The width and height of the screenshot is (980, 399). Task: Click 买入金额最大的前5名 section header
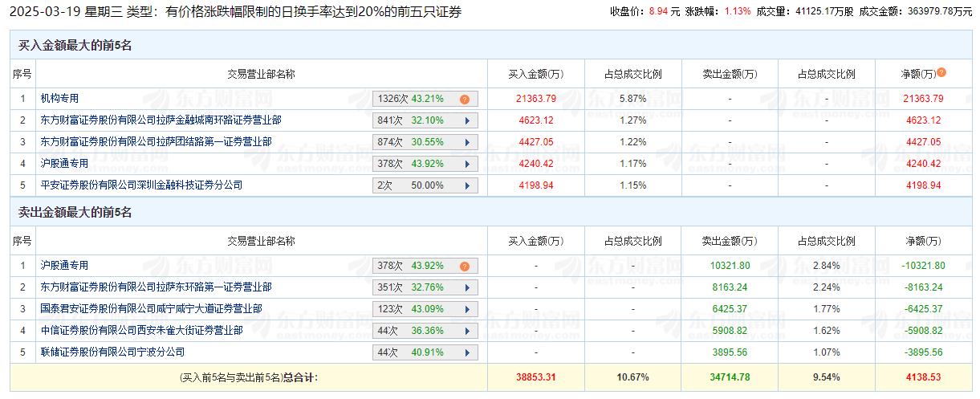click(x=75, y=46)
